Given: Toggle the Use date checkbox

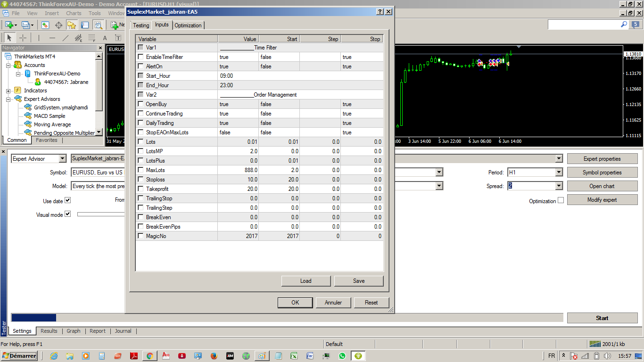Looking at the screenshot, I should 67,200.
